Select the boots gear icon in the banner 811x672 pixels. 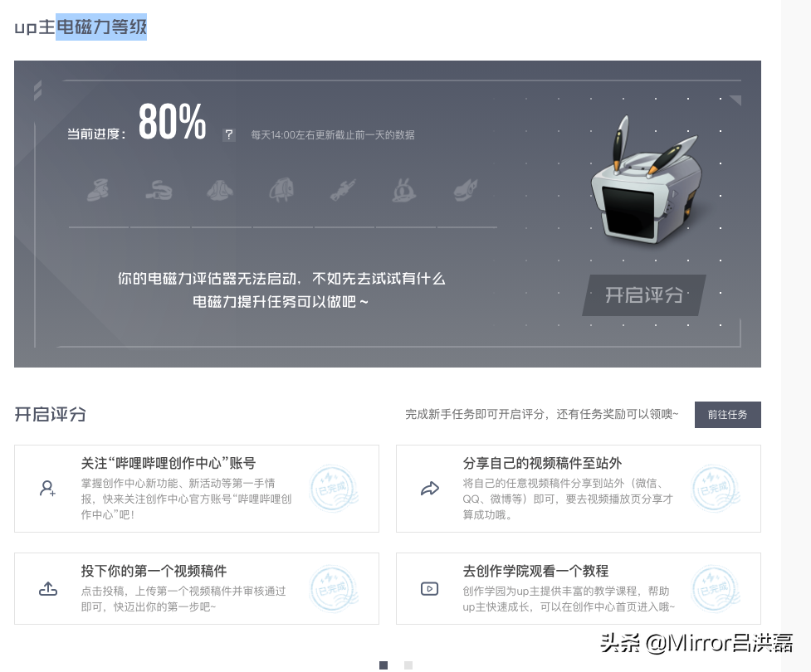98,191
